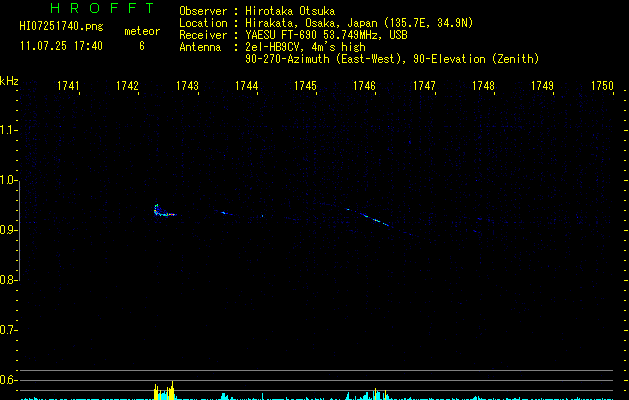Click the meteor count label
The image size is (629, 400).
(x=142, y=31)
